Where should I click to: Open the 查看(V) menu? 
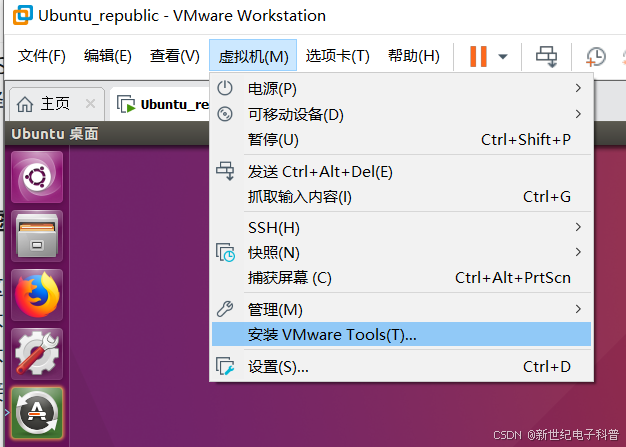tap(174, 56)
